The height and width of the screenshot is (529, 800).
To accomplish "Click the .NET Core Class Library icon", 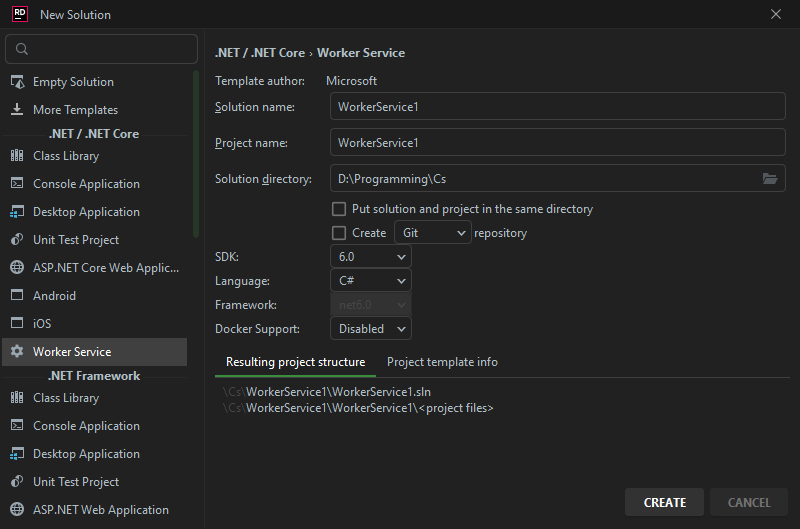I will pyautogui.click(x=17, y=156).
